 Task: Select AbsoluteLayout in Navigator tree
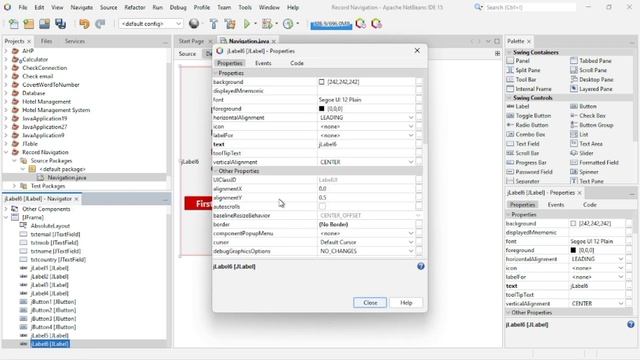point(50,226)
